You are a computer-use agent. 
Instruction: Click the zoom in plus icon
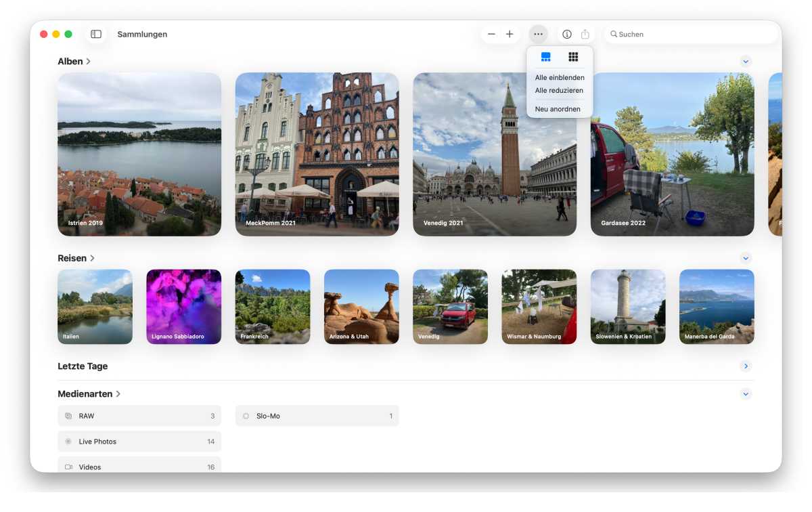[510, 34]
